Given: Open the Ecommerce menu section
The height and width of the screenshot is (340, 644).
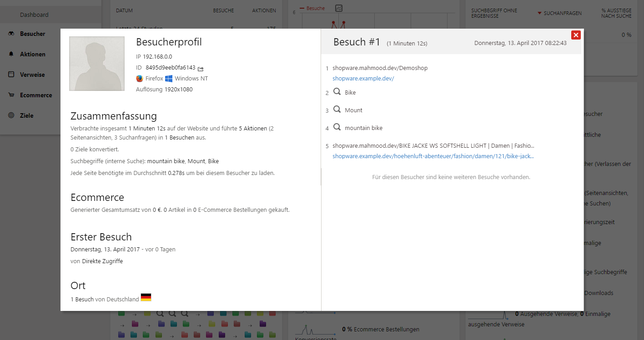Looking at the screenshot, I should pos(36,95).
